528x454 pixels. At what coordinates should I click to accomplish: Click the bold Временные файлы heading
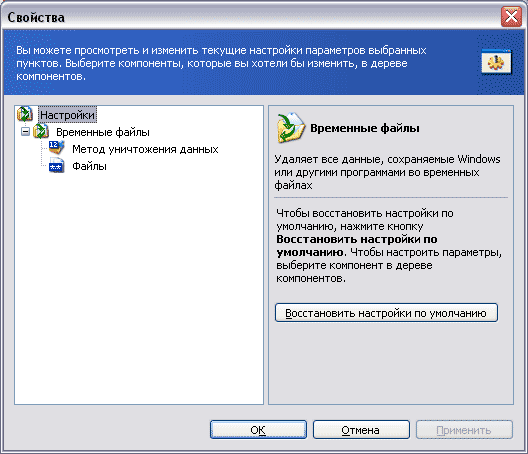click(x=365, y=128)
